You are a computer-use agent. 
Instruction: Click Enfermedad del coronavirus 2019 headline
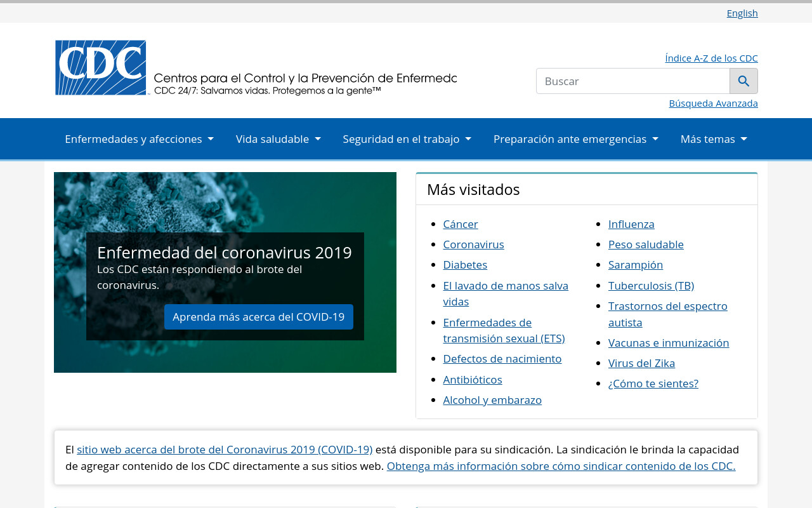coord(225,253)
